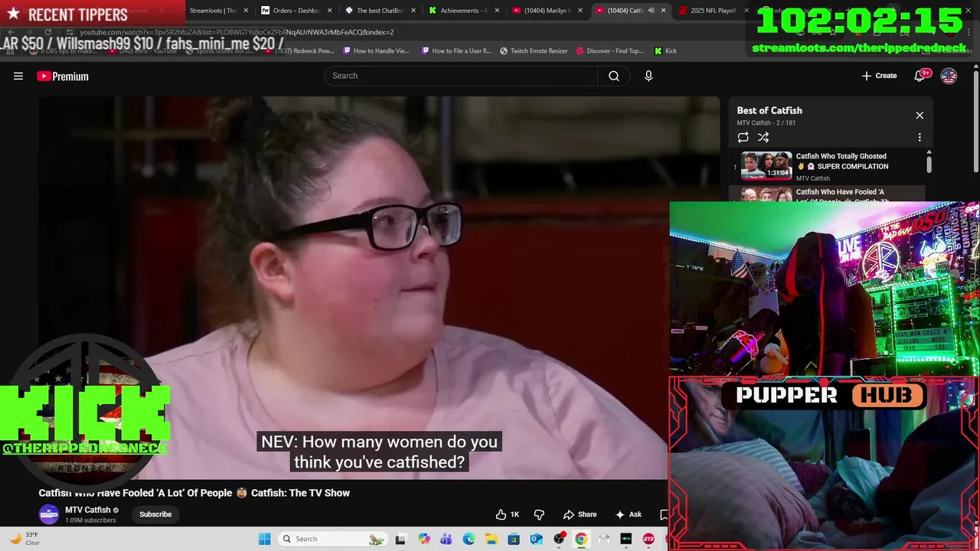This screenshot has height=551, width=980.
Task: Click '1.09M subscribers' text
Action: click(x=90, y=520)
